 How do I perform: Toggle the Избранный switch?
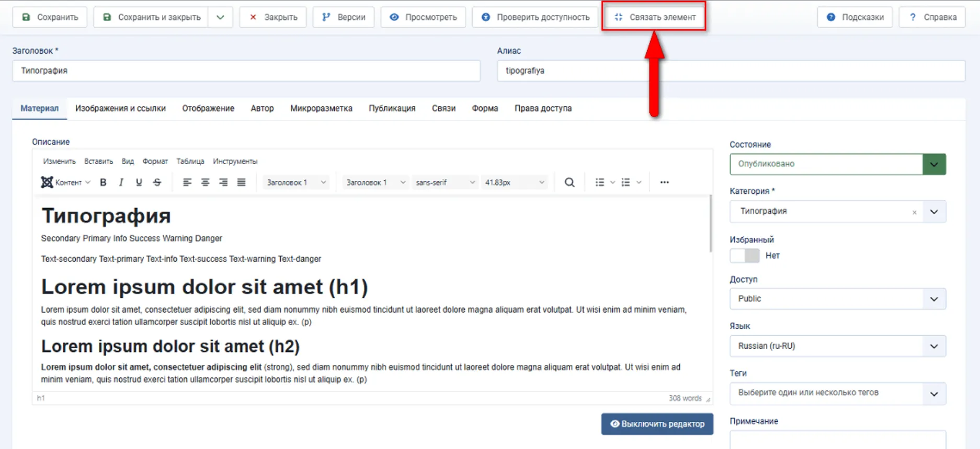pos(745,256)
